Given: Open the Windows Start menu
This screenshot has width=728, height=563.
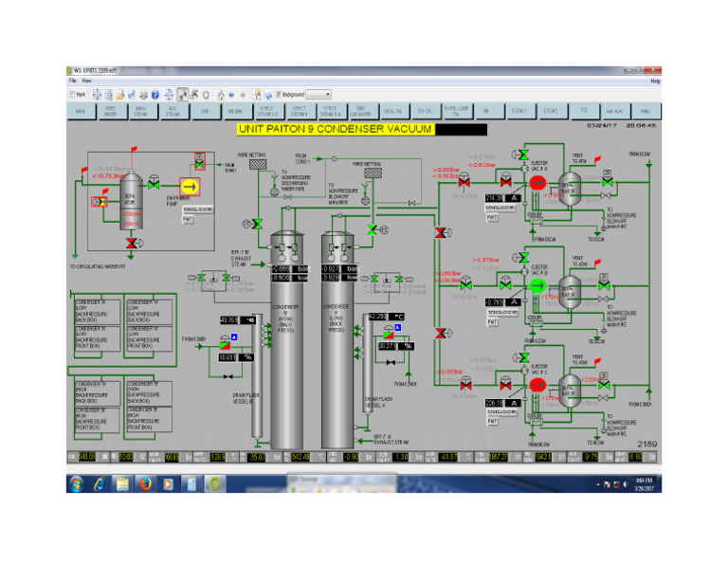Looking at the screenshot, I should coord(77,484).
